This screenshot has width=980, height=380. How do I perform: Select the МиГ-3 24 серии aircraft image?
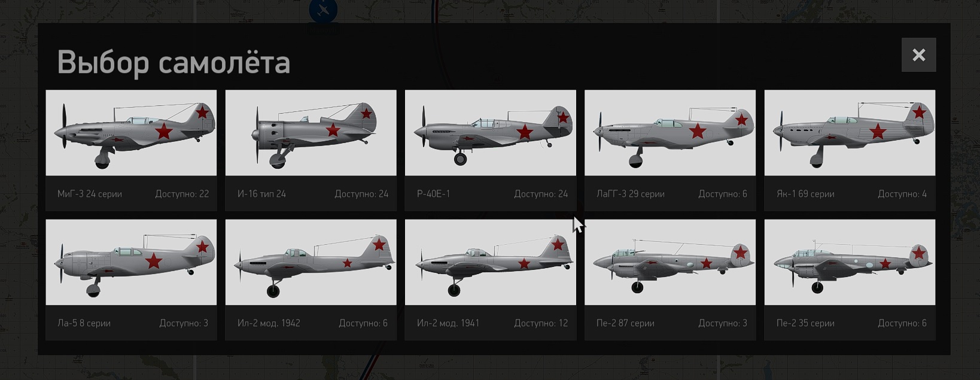131,133
